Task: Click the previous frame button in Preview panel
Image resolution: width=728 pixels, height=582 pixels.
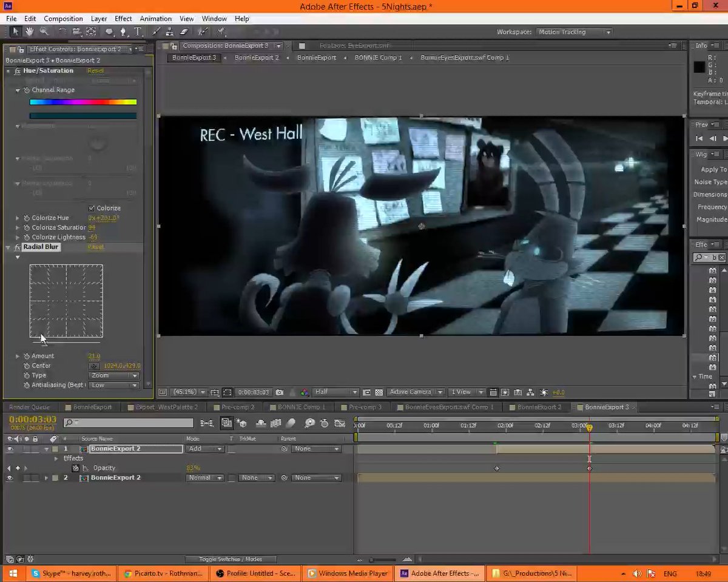Action: point(713,138)
